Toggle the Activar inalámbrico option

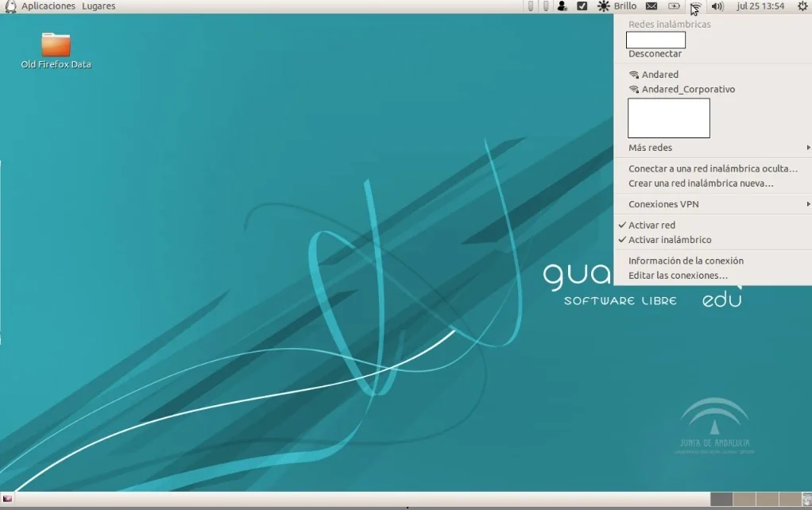pos(713,240)
